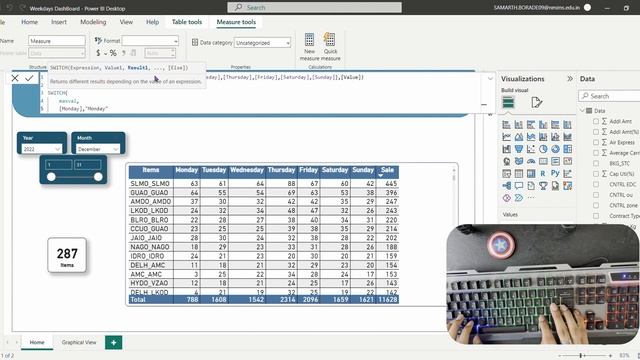This screenshot has height=360, width=640.
Task: Collapse the Visualizations pane
Action: point(570,79)
